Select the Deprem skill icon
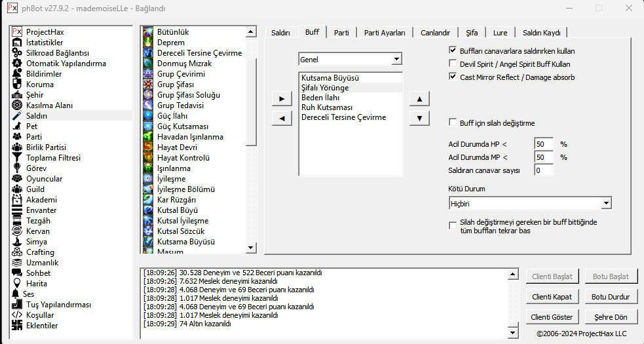Viewport: 644px width, 344px height. click(x=149, y=43)
